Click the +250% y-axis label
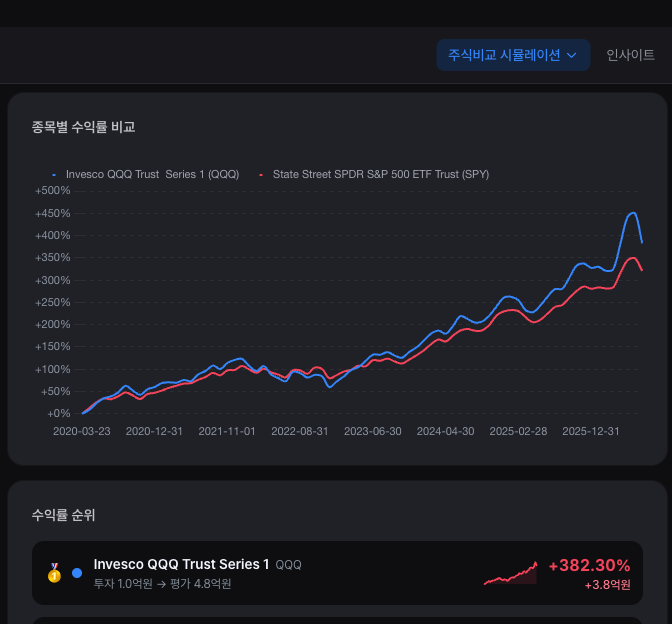Screen dimensions: 672x624 tap(52, 302)
